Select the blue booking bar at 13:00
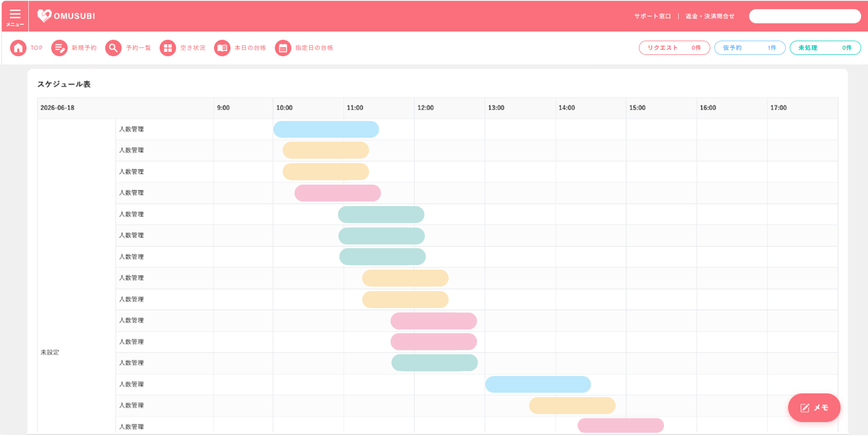This screenshot has height=436, width=868. (538, 384)
